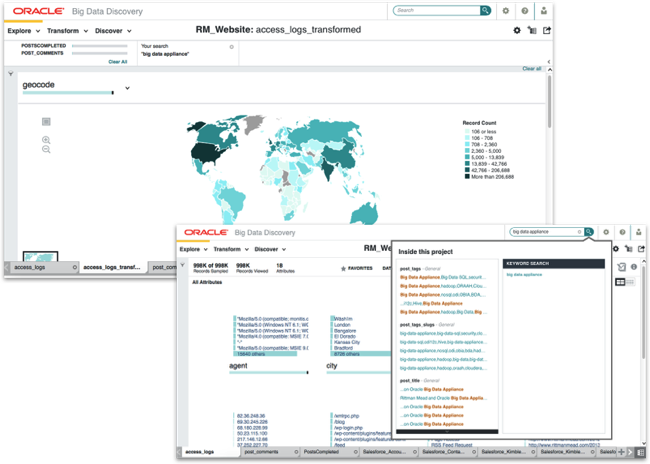
Task: Click 'big data appliance' keyword search link
Action: pos(524,275)
